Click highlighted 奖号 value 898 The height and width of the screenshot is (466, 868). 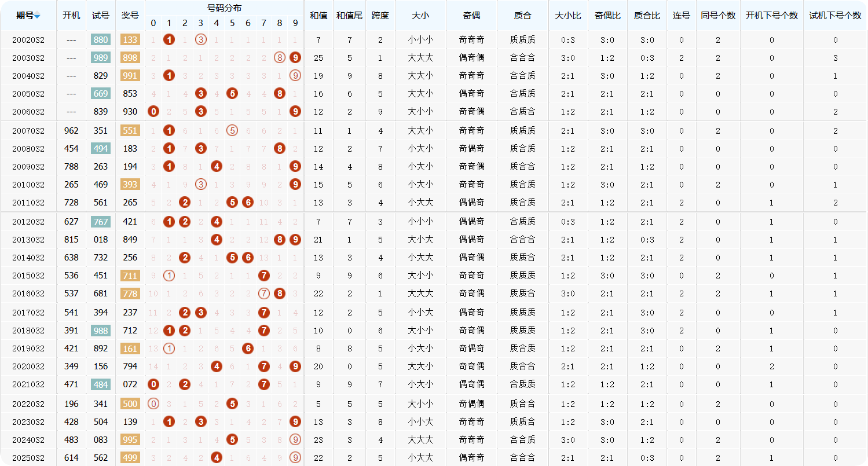(130, 58)
